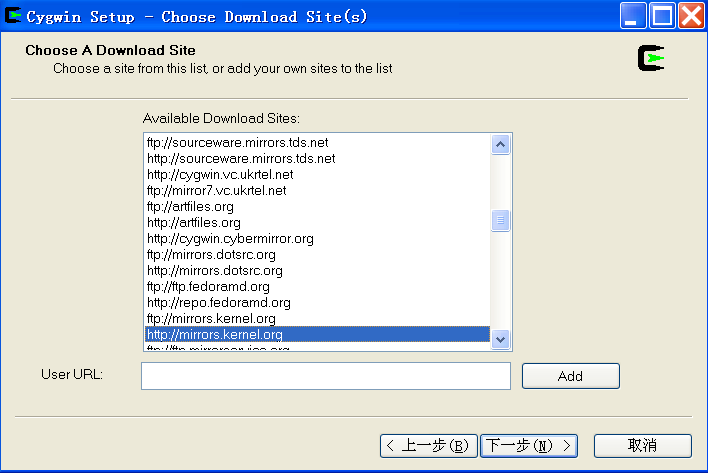Click the Cygwin title bar icon
Image resolution: width=708 pixels, height=473 pixels.
click(13, 16)
